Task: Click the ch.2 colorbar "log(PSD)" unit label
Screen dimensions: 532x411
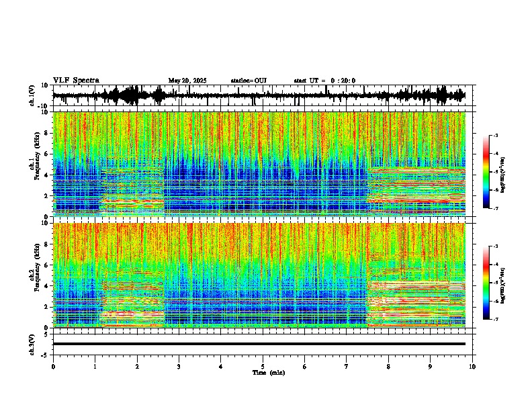Action: 502,286
